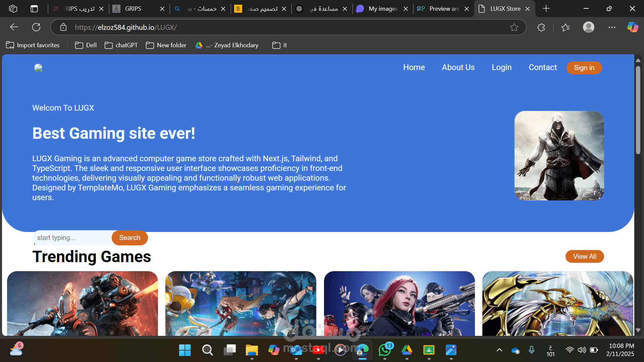Click the browser refresh icon
644x362 pixels.
point(36,27)
